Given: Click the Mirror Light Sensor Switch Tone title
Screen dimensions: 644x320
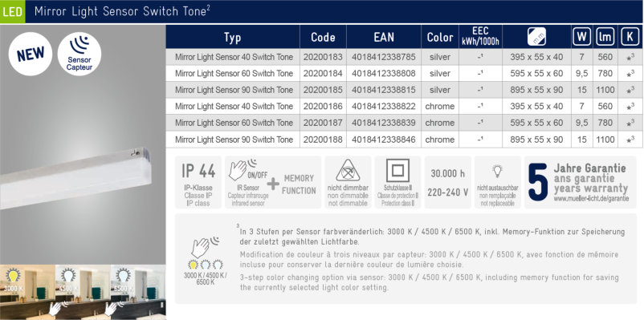Looking at the screenshot, I should 122,11.
